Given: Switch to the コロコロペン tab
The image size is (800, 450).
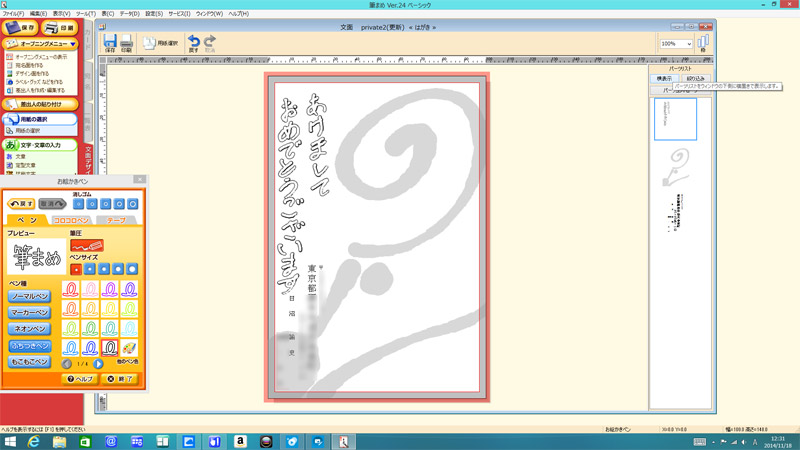Looking at the screenshot, I should tap(72, 220).
